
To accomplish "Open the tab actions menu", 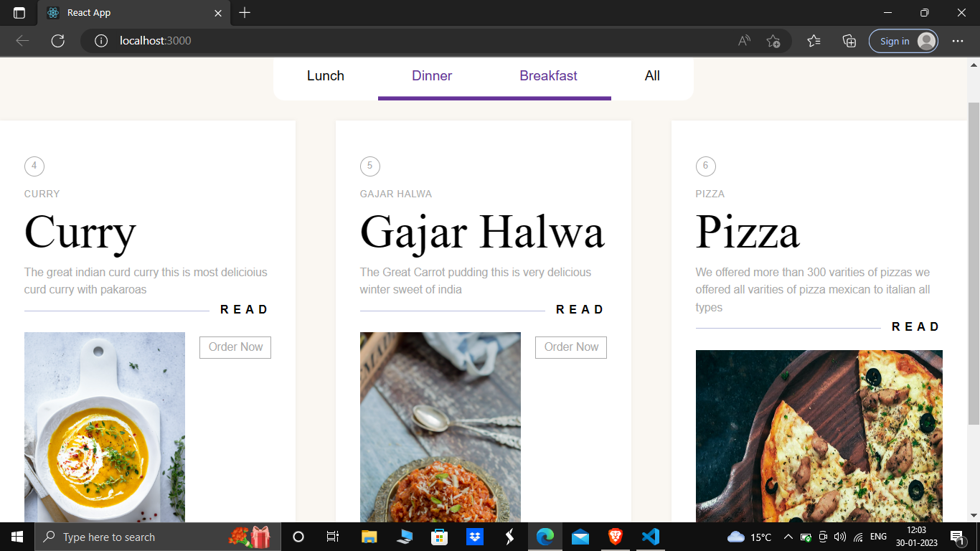I will coord(18,12).
